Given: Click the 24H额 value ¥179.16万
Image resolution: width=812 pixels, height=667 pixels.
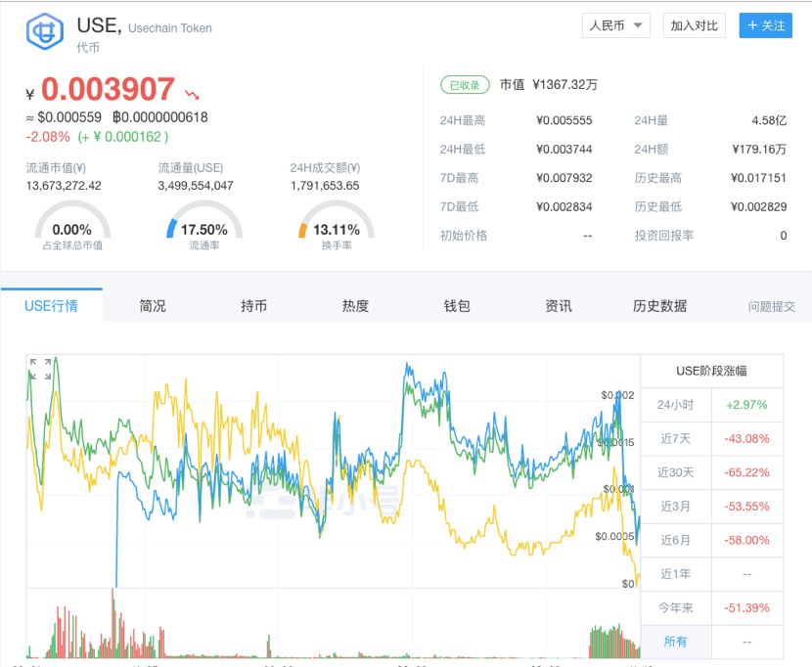Looking at the screenshot, I should (x=759, y=149).
